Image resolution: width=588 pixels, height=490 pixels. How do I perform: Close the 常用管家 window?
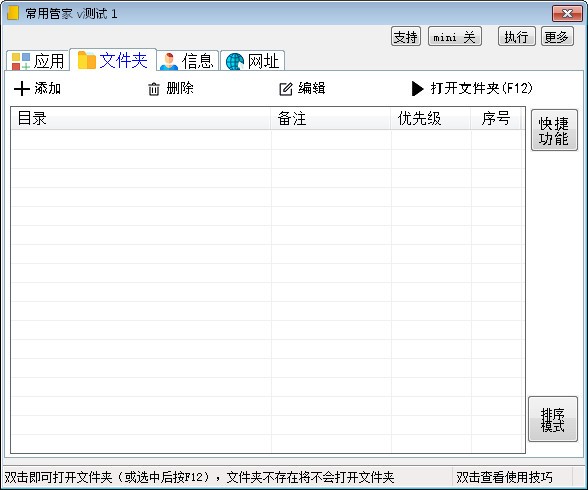(567, 14)
